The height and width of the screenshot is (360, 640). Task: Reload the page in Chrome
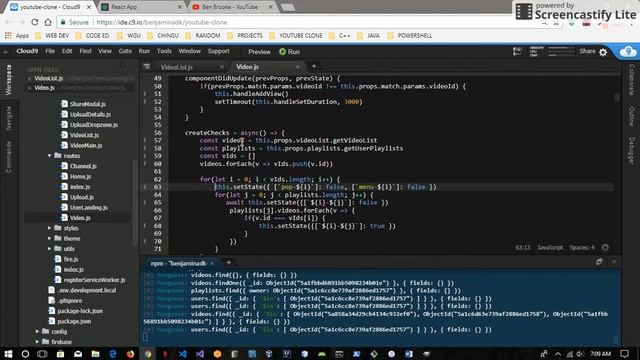tap(35, 22)
